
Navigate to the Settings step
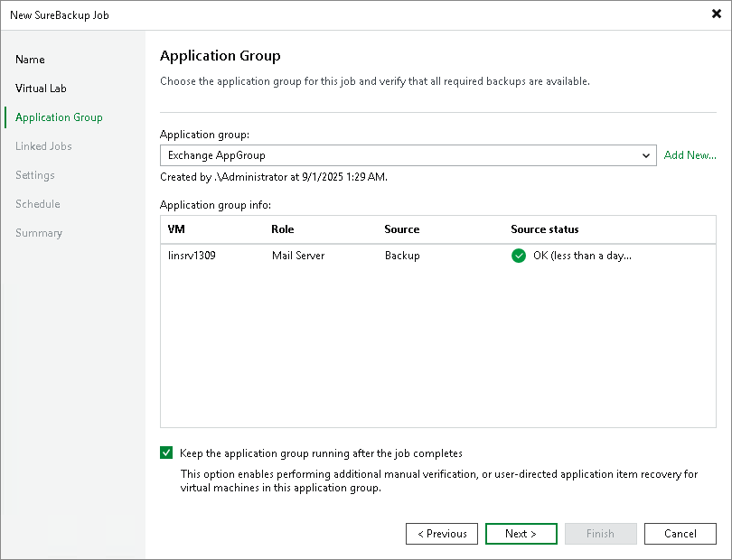[x=34, y=174]
